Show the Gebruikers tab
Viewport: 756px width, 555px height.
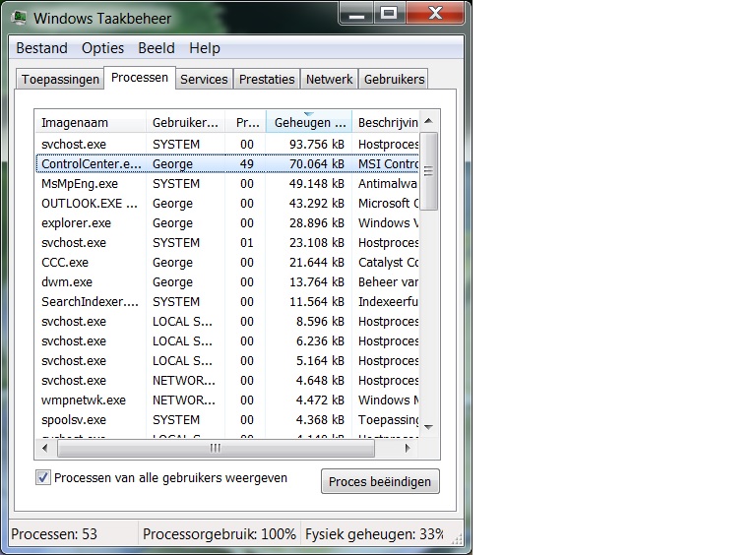[x=394, y=79]
